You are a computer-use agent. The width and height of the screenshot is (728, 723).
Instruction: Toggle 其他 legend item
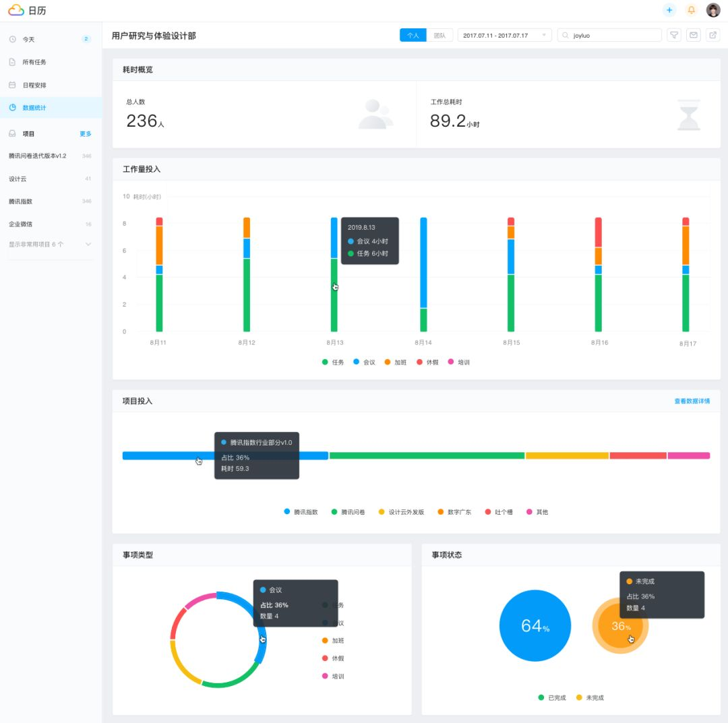point(537,512)
